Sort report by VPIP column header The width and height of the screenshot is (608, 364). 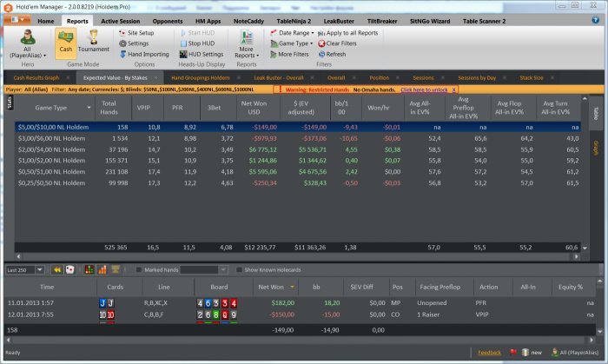click(143, 108)
